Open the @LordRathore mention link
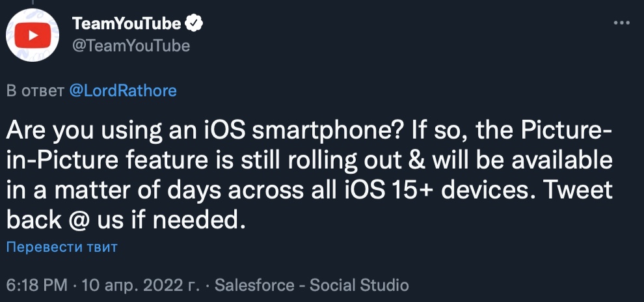 122,90
